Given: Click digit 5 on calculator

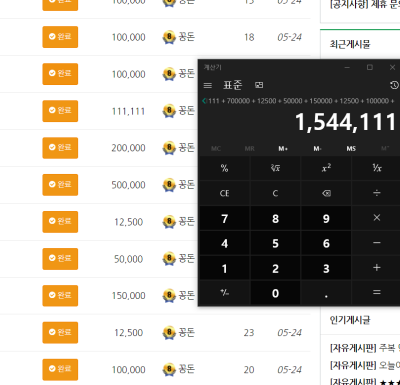Looking at the screenshot, I should [275, 243].
